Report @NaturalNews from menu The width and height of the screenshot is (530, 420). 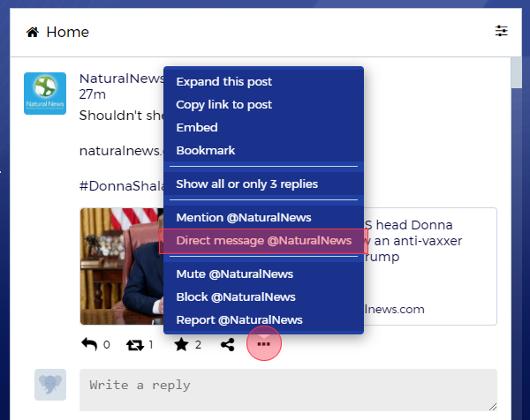point(239,320)
